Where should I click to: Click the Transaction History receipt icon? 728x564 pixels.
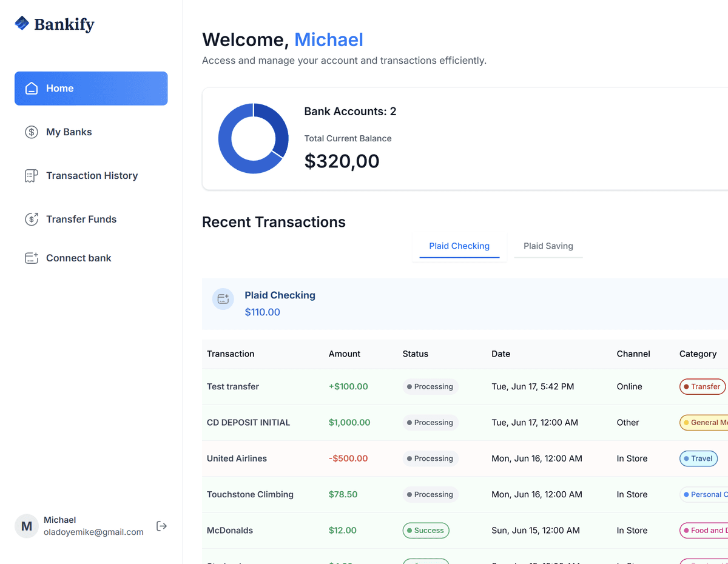(x=32, y=176)
